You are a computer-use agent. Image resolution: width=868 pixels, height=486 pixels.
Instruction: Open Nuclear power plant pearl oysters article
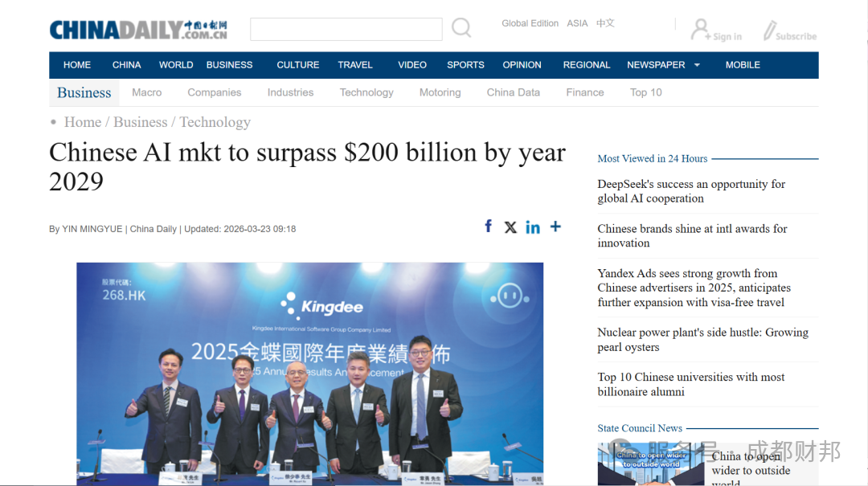tap(702, 339)
